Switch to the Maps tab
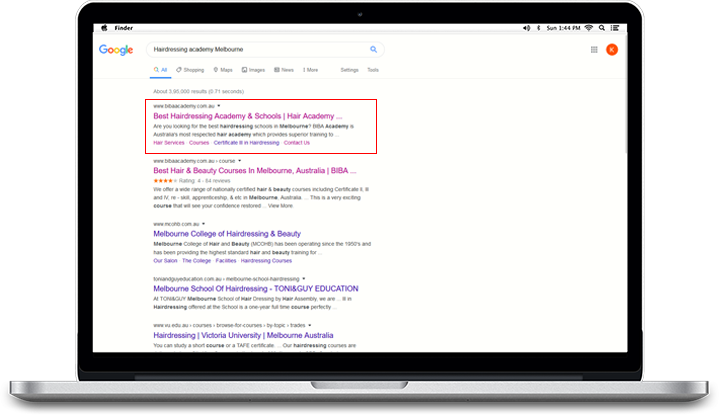 (x=223, y=70)
